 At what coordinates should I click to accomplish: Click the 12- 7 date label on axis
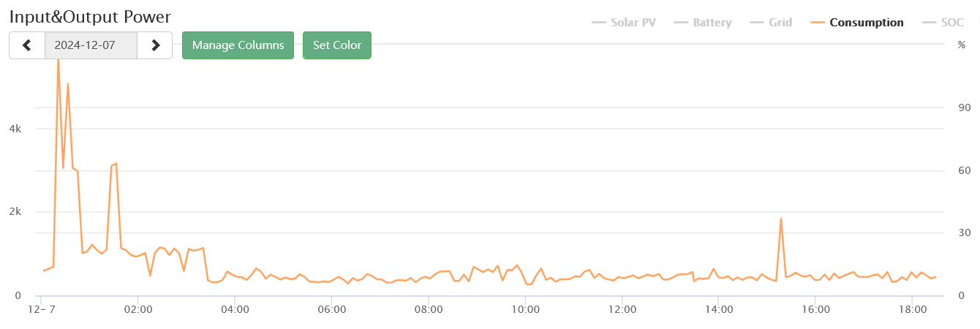(x=42, y=309)
